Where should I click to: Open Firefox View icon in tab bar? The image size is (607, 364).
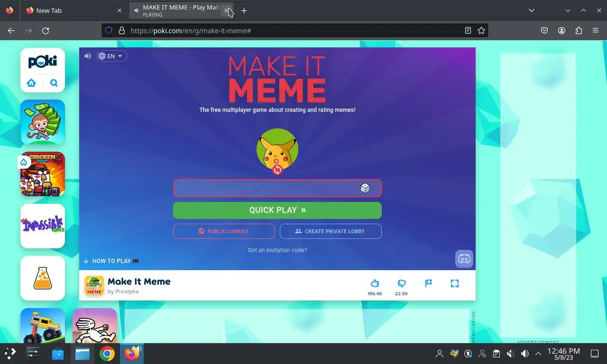coord(9,10)
